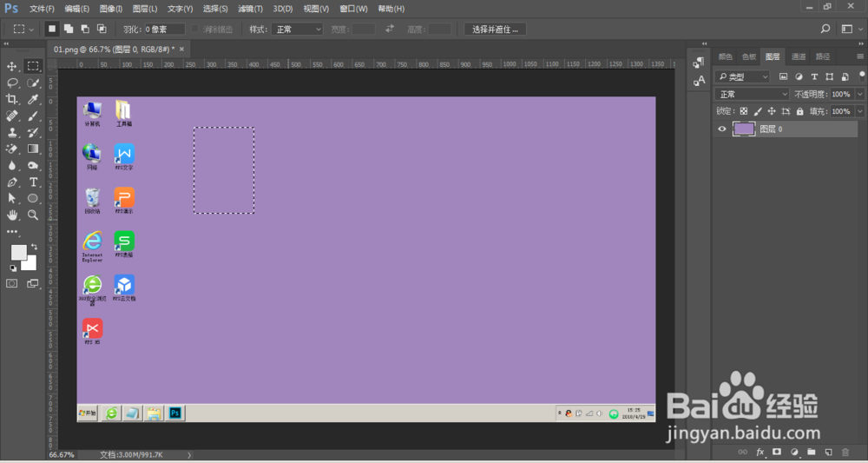Toggle lock image pixels
This screenshot has width=868, height=463.
[x=758, y=111]
